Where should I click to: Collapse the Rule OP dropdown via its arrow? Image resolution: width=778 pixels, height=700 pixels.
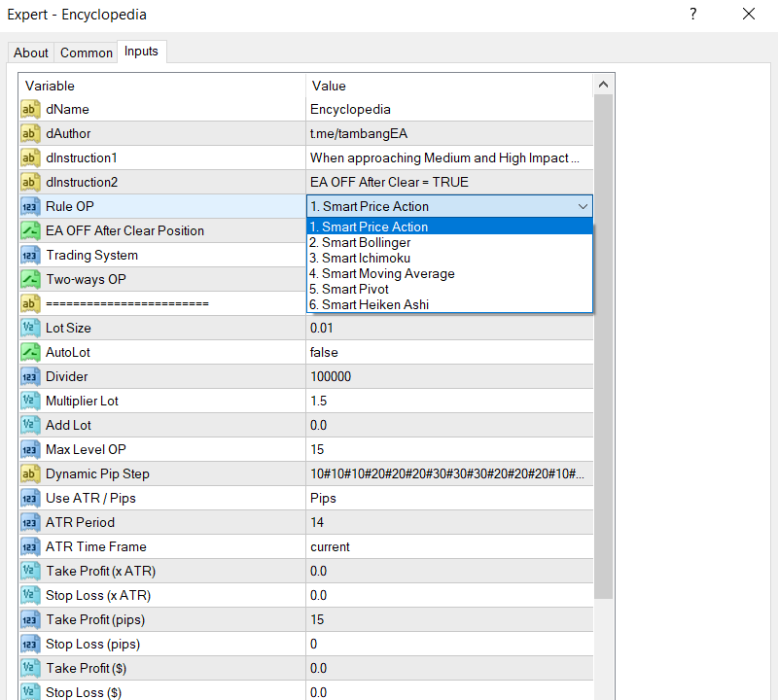583,206
